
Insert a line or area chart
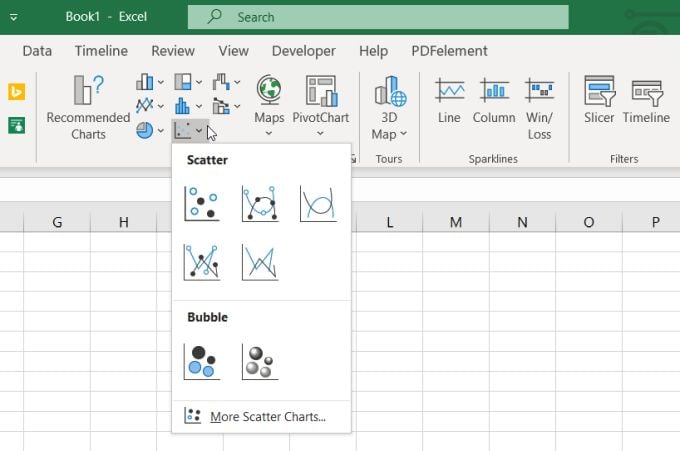145,105
